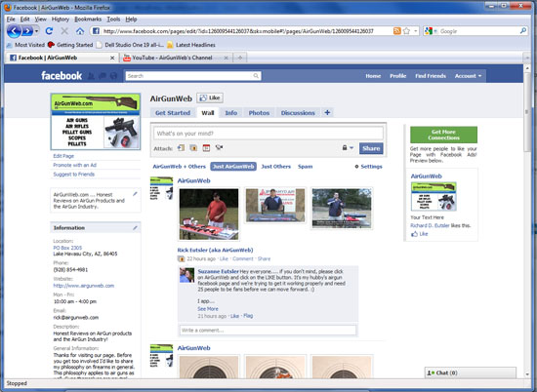Open Facebook friend requests icon
Viewport: 537px width, 392px height.
pos(91,76)
